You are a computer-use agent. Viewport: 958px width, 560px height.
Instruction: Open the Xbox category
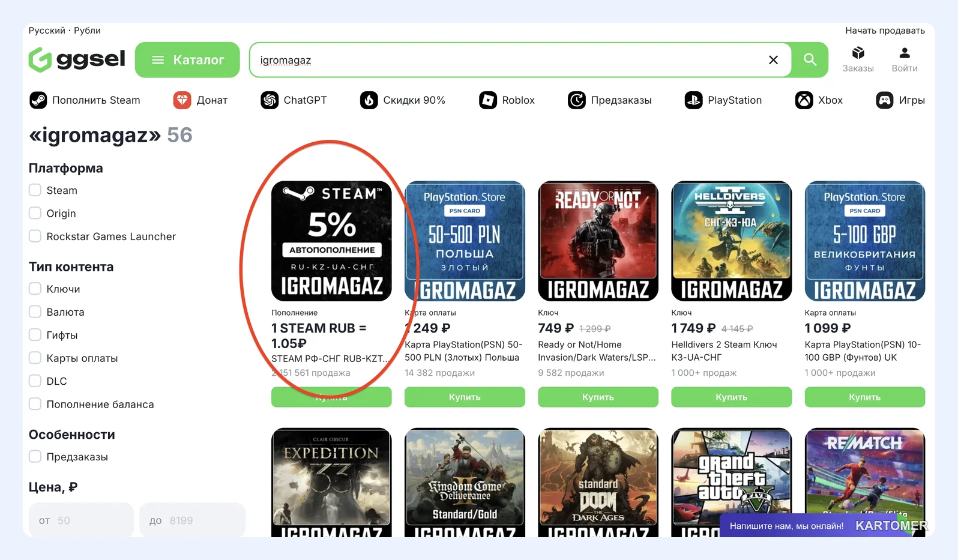point(819,100)
